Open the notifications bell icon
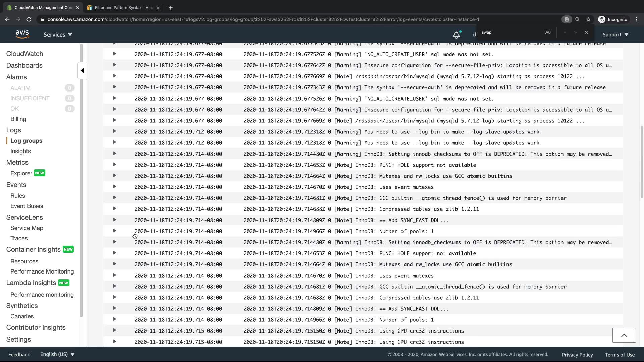Screen dimensions: 644x362 (456, 35)
